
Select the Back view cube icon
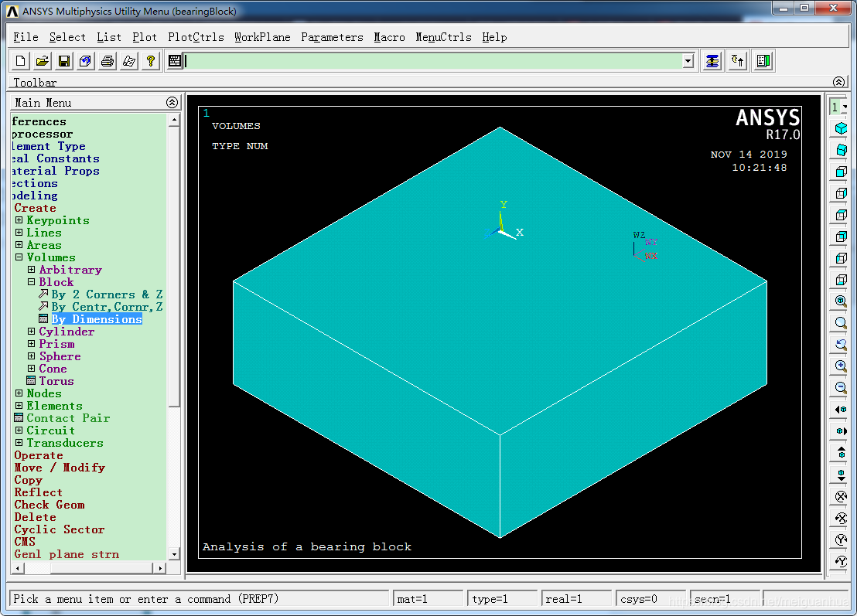pyautogui.click(x=842, y=237)
